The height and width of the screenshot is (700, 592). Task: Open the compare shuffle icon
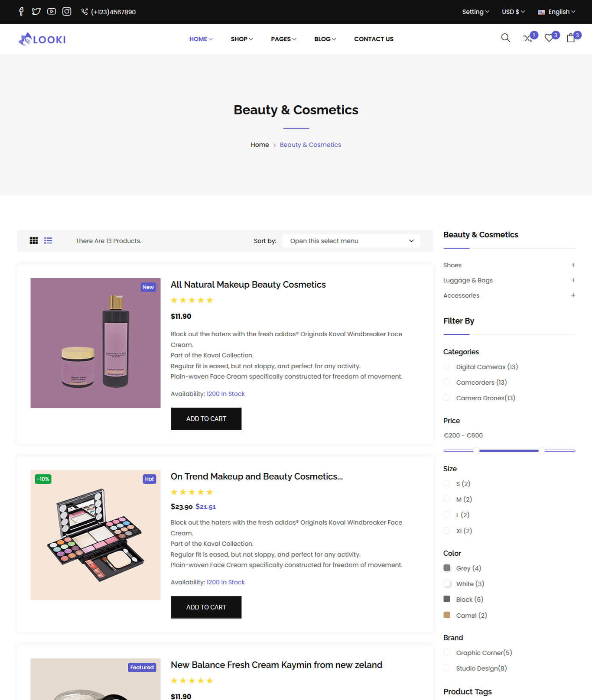(527, 39)
